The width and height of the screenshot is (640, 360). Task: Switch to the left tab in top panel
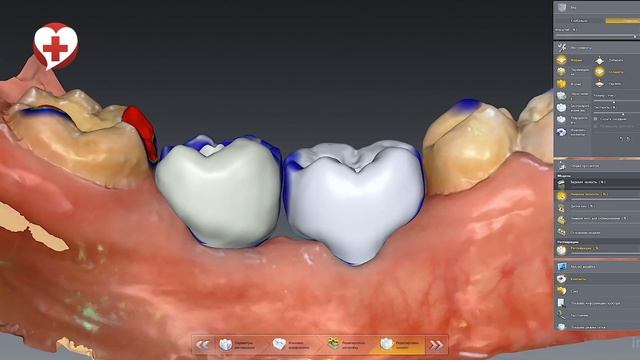(x=580, y=20)
